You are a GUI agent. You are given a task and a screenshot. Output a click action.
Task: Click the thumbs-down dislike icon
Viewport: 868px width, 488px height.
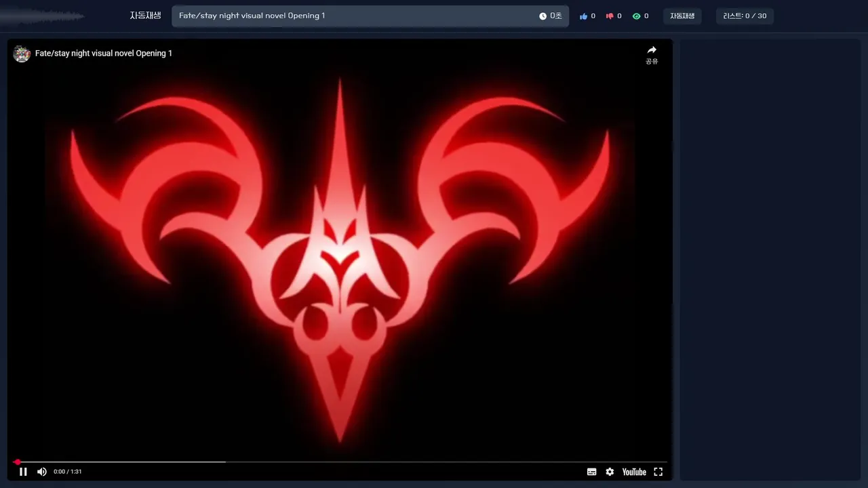coord(610,16)
